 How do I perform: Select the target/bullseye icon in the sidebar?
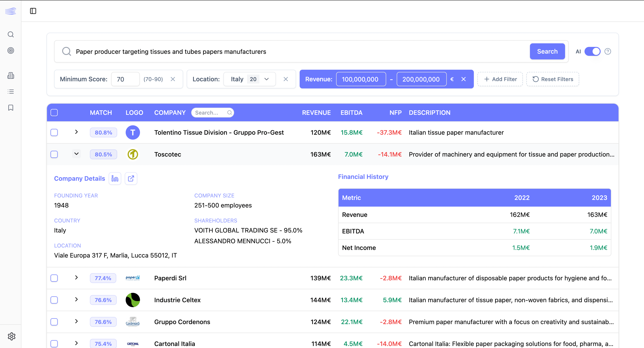coord(11,51)
